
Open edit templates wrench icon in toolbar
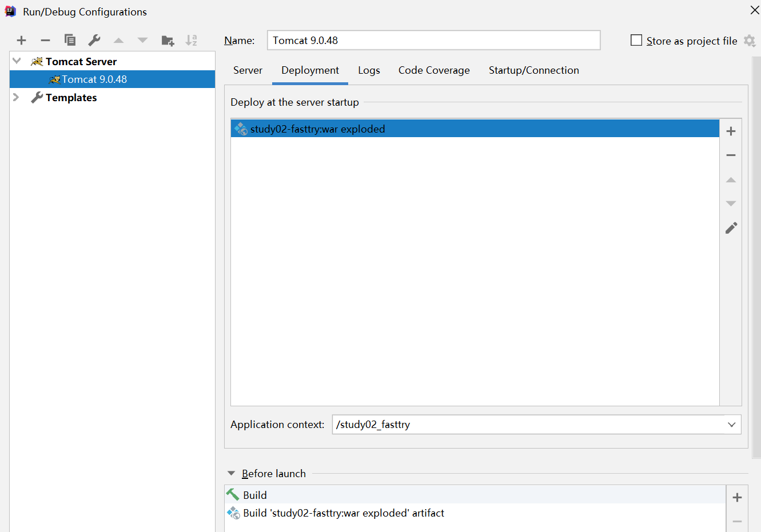pyautogui.click(x=94, y=40)
